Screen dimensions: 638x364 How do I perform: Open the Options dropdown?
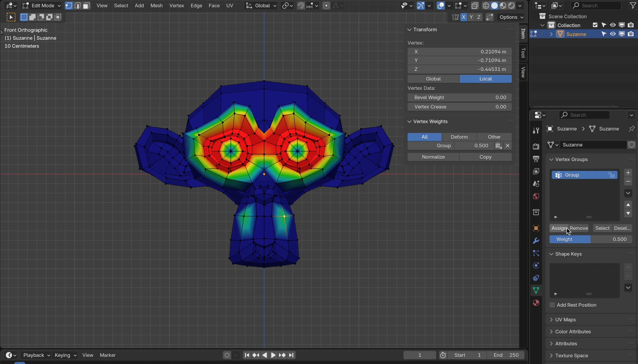511,17
